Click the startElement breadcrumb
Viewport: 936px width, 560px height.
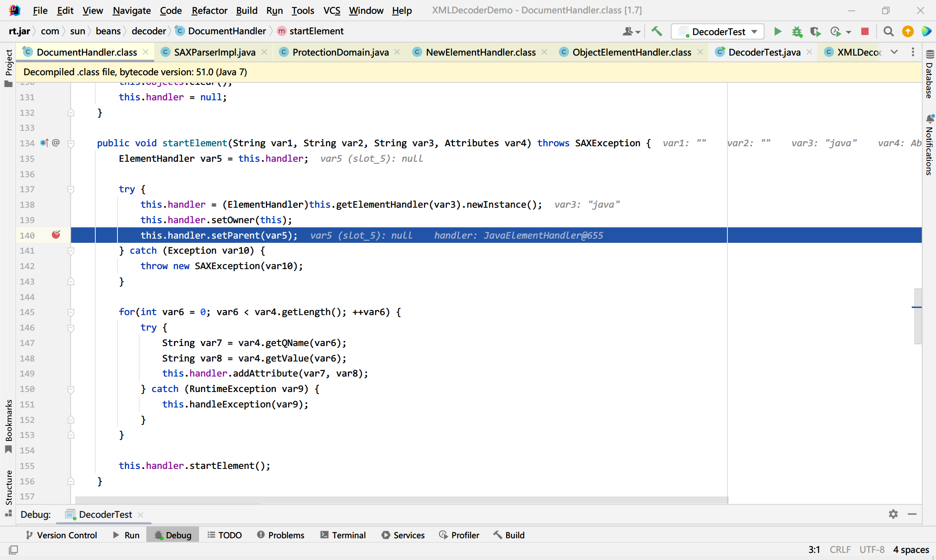pos(311,31)
